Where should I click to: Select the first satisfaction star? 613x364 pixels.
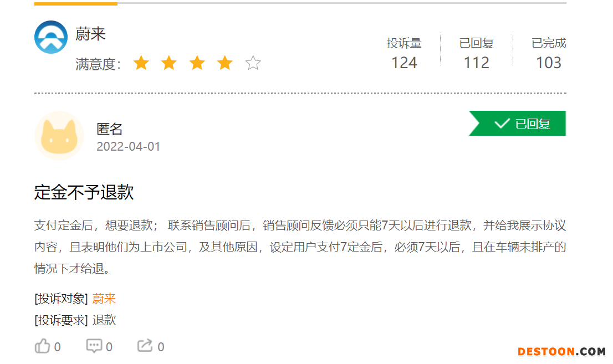click(141, 63)
